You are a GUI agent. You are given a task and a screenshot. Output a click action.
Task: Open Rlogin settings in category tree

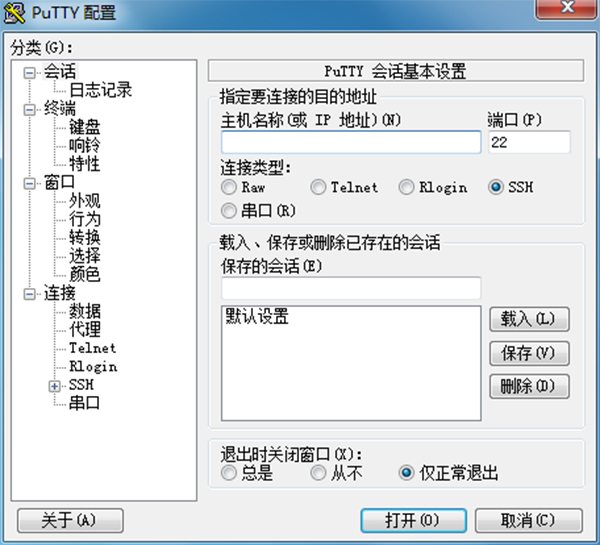[93, 367]
